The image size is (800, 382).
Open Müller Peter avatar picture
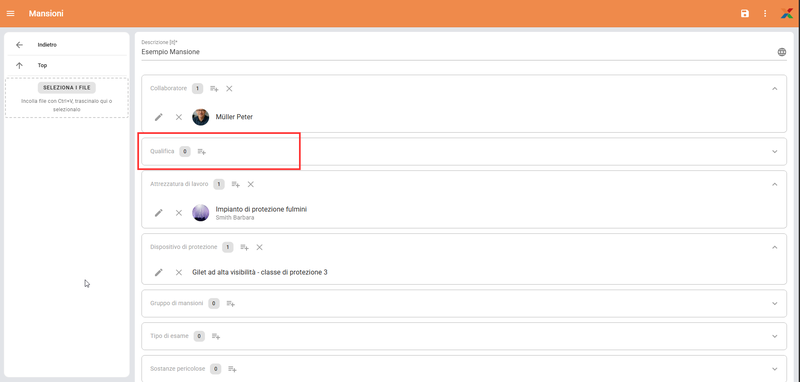[201, 117]
